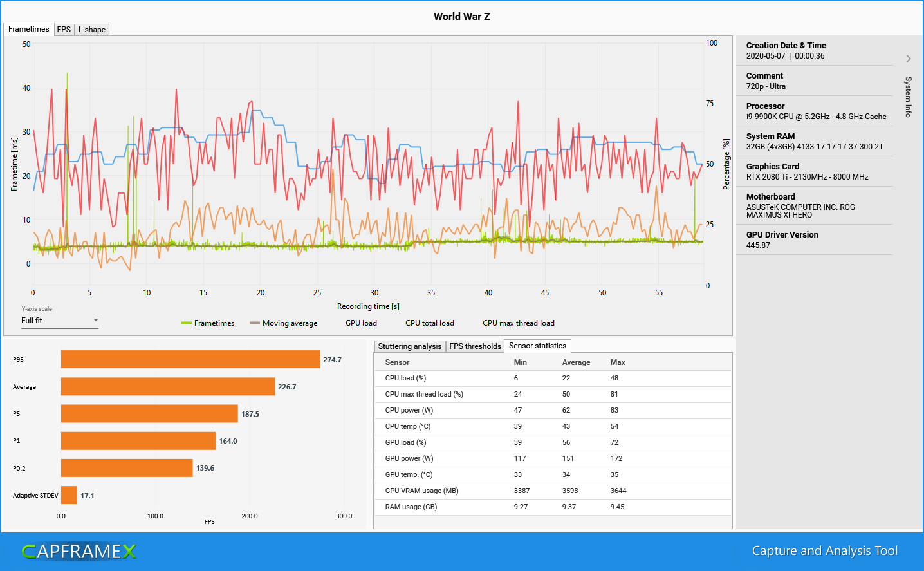Click the Motherboard ASUSTeK entry
This screenshot has height=571, width=924.
click(x=815, y=205)
